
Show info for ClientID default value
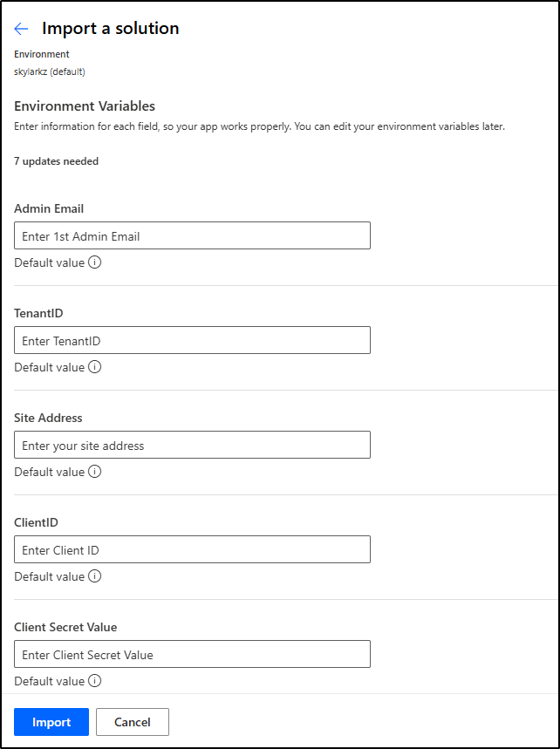point(95,576)
